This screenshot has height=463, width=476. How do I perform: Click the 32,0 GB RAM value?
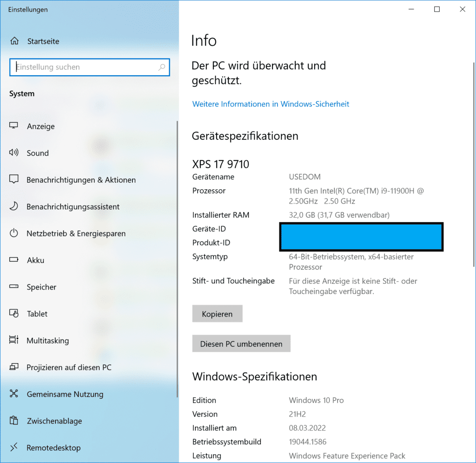coord(339,215)
